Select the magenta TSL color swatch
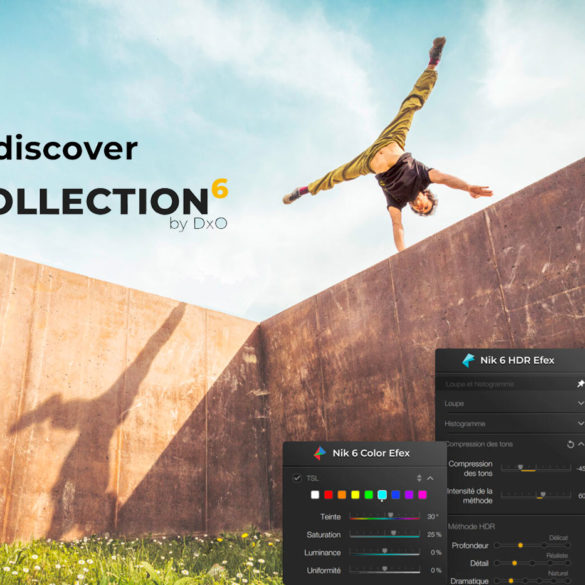Viewport: 585px width, 585px height. click(422, 495)
